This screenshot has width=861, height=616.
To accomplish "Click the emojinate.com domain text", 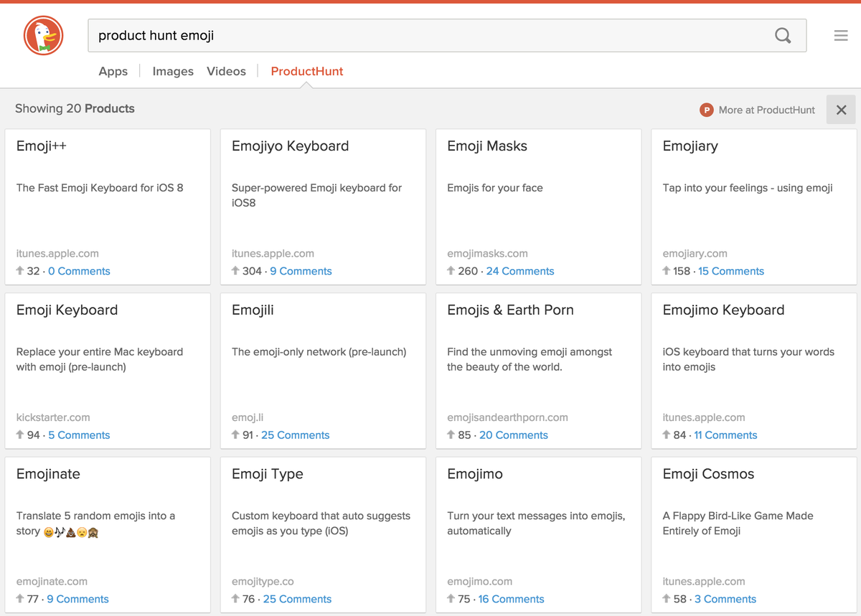I will [52, 582].
